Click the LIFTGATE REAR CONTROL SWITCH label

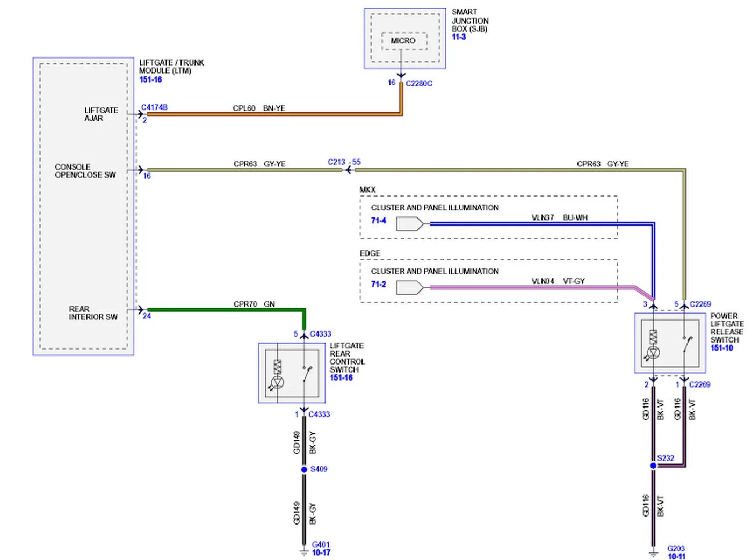coord(347,358)
